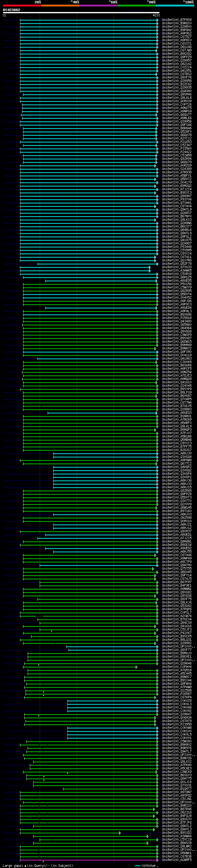Screen dimensions: 197x868
Task: Click hit label UniRef100_A9UED5
Action: (177, 280)
